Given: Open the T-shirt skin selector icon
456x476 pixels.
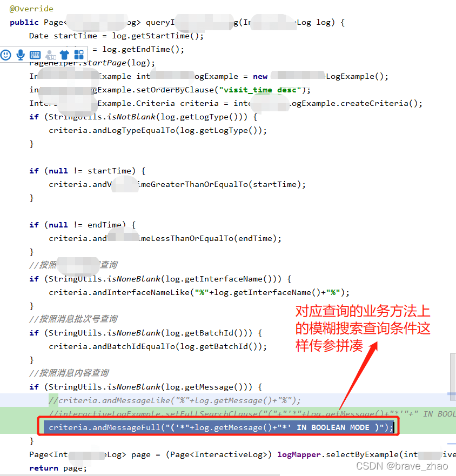Looking at the screenshot, I should coord(65,55).
